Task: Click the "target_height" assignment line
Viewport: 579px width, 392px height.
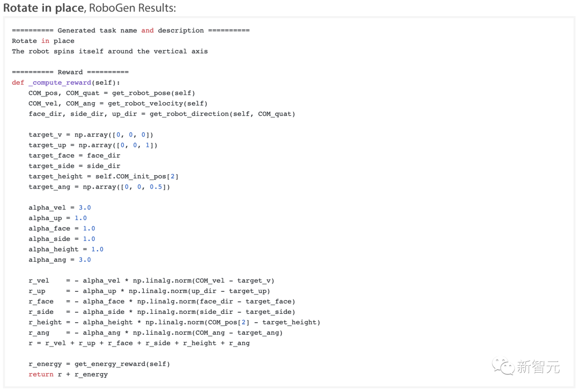Action: point(103,177)
